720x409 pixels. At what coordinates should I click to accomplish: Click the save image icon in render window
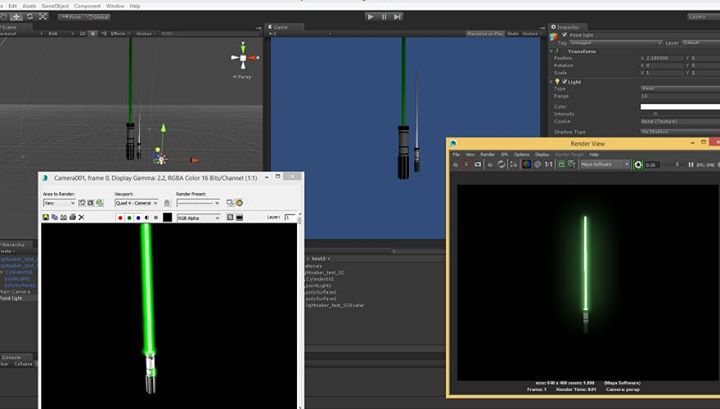pos(46,217)
